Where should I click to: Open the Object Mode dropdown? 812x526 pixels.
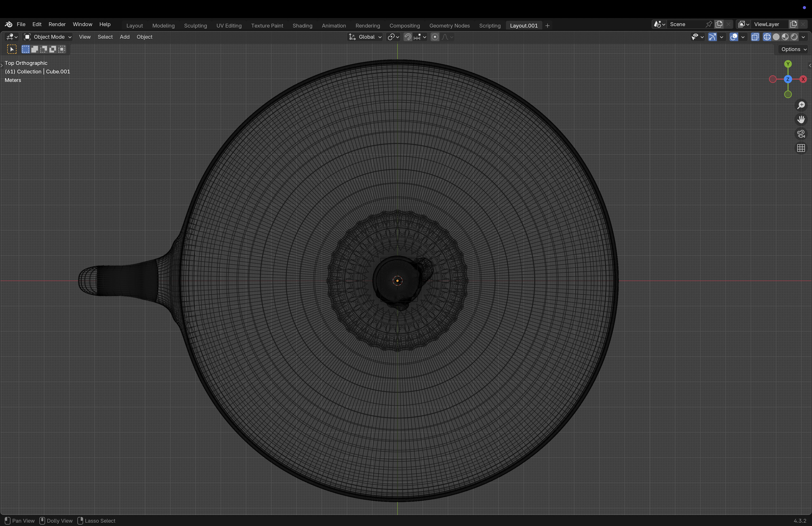tap(47, 37)
